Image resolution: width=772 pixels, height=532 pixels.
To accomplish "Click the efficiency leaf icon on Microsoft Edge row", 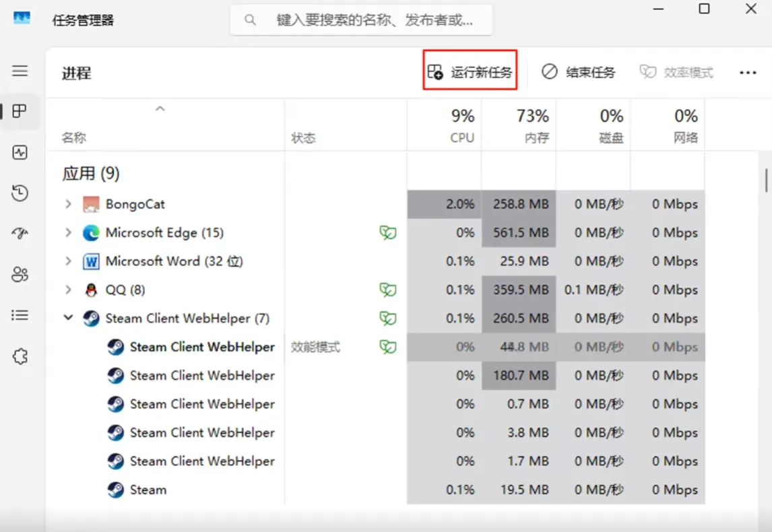I will tap(388, 233).
